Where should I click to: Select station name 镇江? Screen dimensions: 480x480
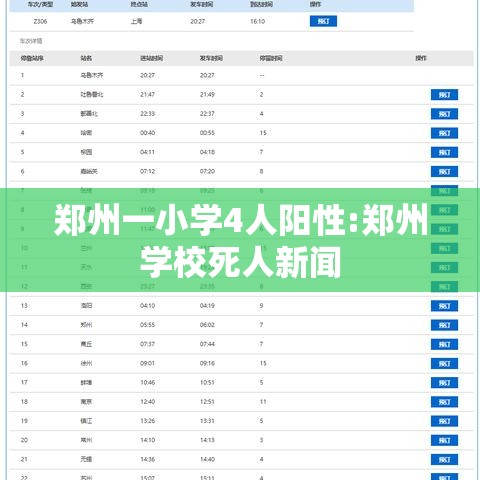tap(86, 421)
